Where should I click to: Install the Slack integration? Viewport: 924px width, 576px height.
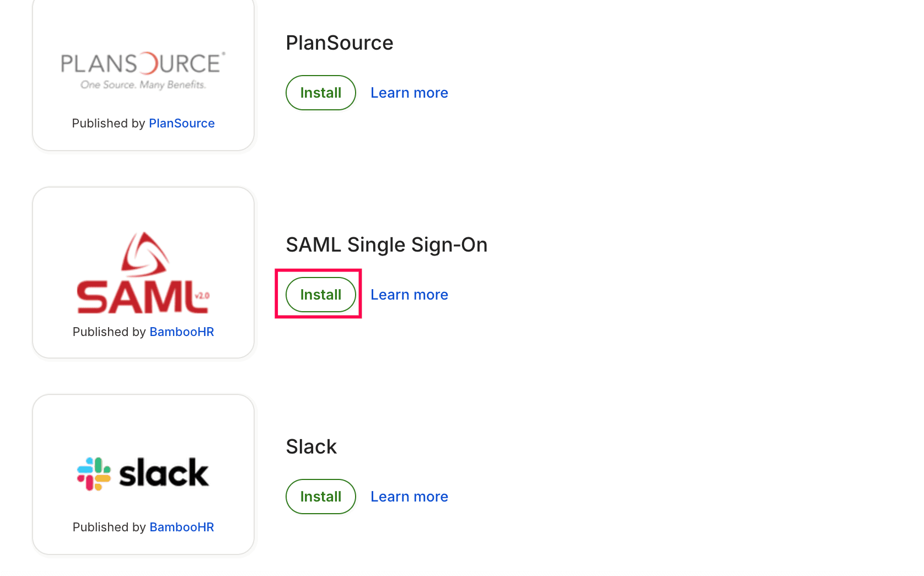coord(320,497)
